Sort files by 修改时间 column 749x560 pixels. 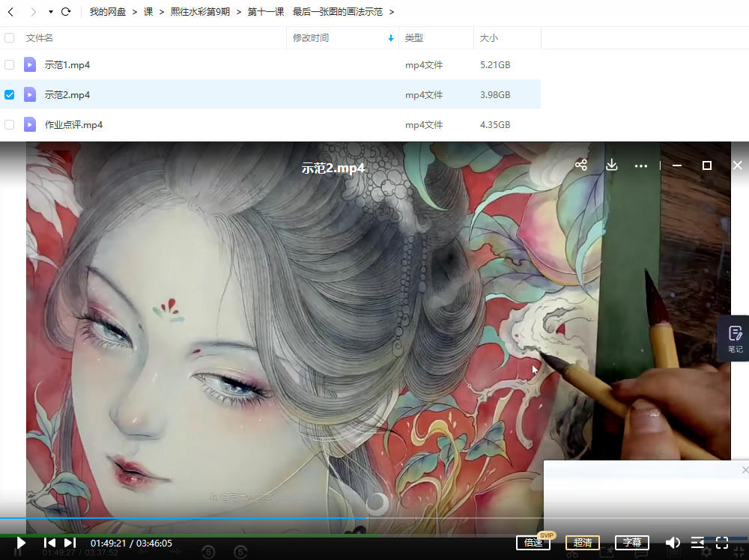point(311,38)
